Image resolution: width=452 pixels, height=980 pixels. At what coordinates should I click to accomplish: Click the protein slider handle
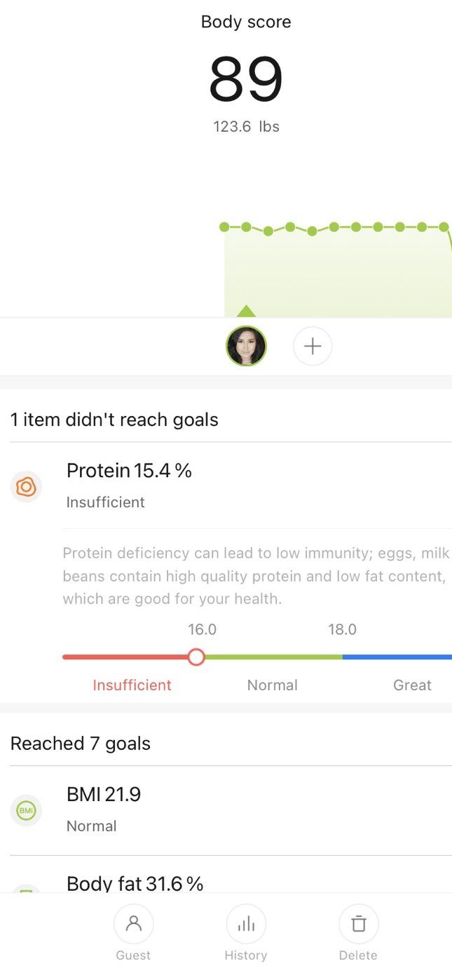point(196,657)
